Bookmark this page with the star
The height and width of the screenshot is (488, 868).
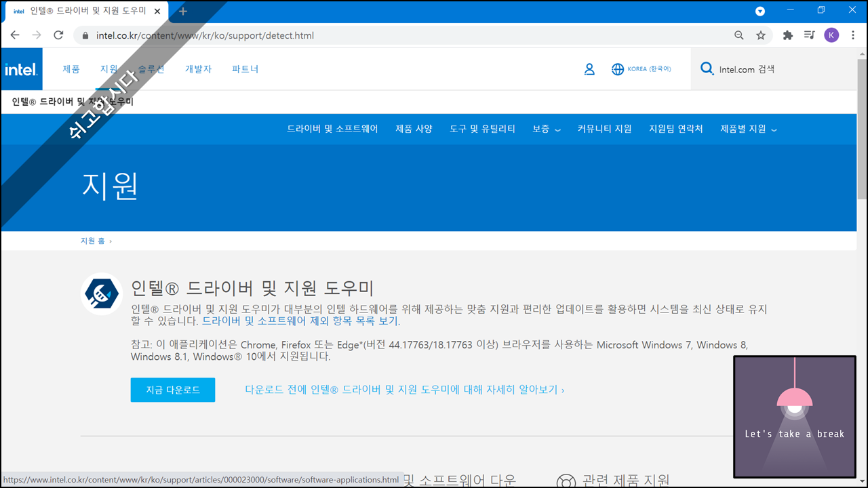pos(761,35)
